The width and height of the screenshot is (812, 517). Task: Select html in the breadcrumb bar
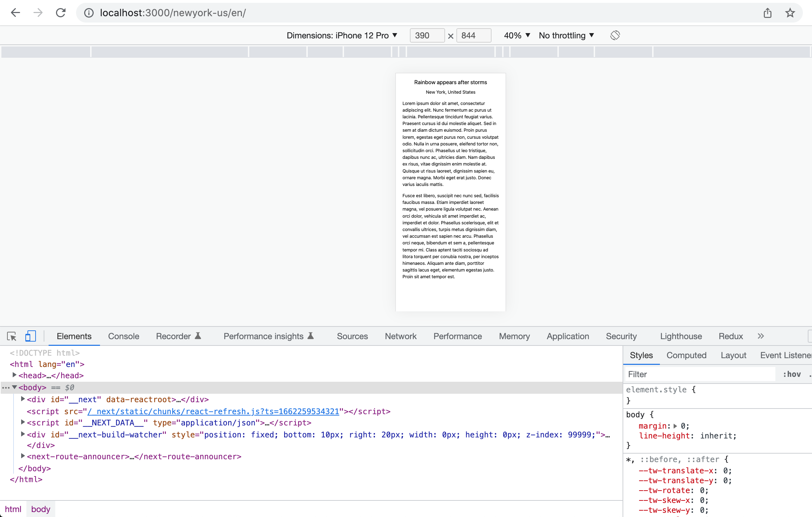click(x=13, y=509)
